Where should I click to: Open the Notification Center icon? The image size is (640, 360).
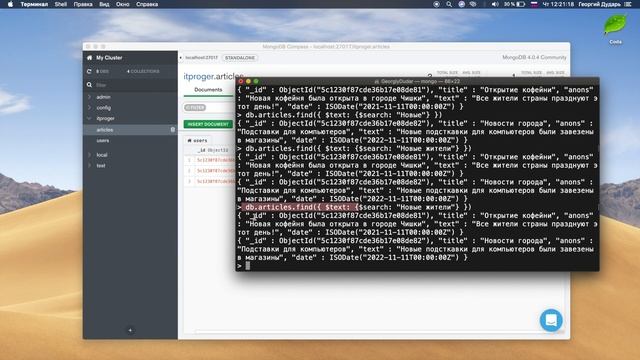coord(628,4)
